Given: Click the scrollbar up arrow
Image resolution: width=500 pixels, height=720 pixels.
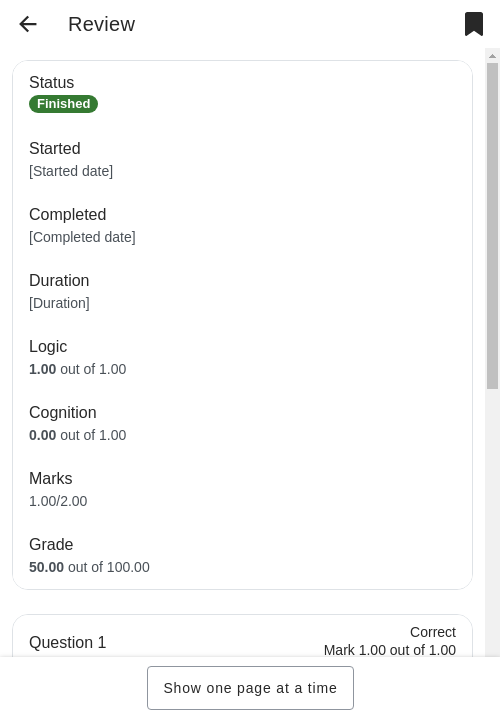Looking at the screenshot, I should coord(492,56).
